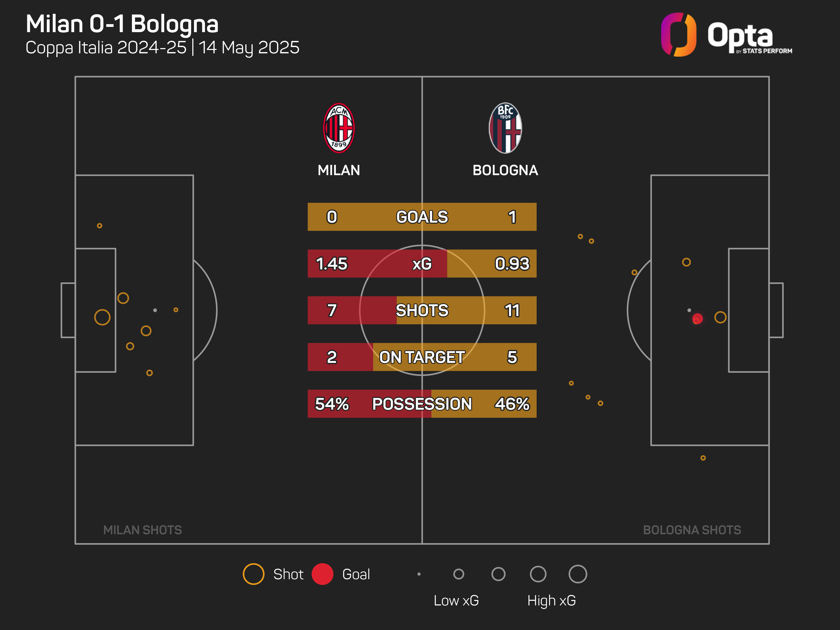The image size is (840, 630).
Task: Click the orange Shot circle in the legend
Action: point(253,574)
